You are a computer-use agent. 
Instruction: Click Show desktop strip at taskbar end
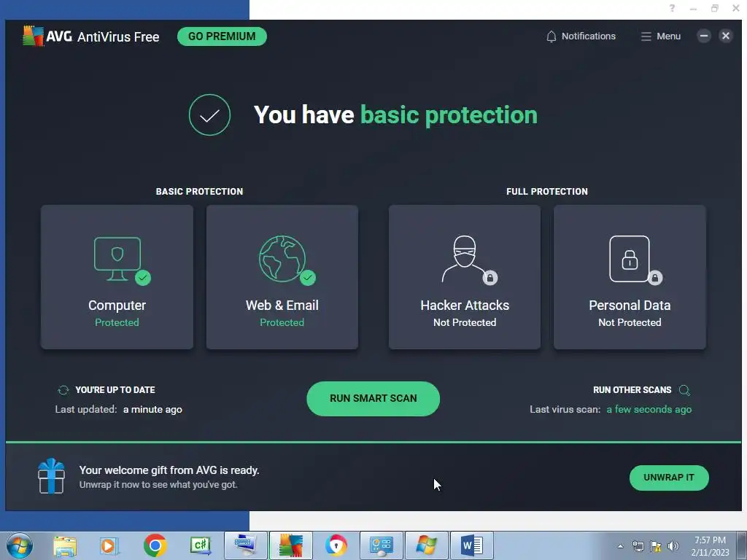[x=742, y=545]
